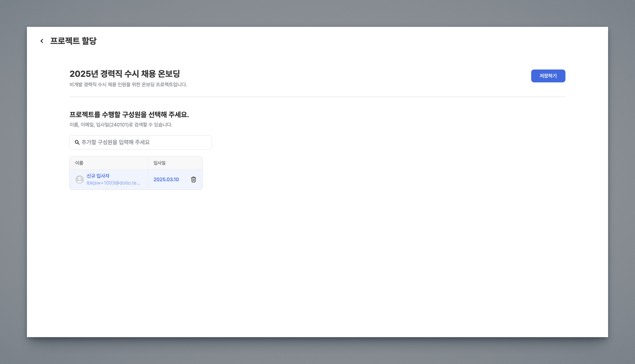Click the 프로젝트 할당 page title

tap(73, 41)
